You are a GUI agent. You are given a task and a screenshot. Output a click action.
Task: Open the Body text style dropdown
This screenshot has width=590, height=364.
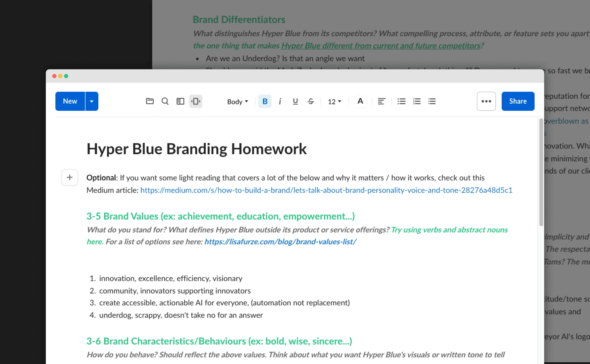click(238, 102)
